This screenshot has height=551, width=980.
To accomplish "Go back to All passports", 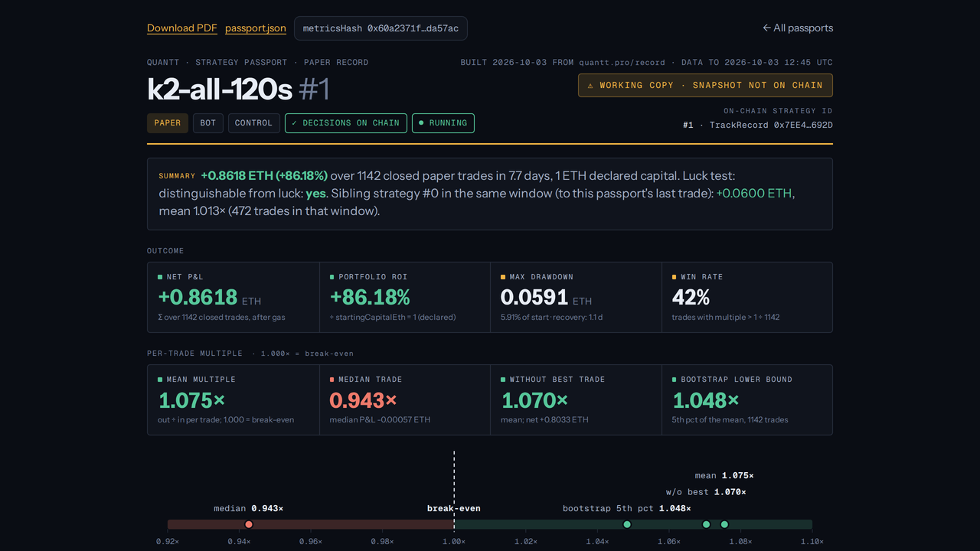I will [798, 28].
